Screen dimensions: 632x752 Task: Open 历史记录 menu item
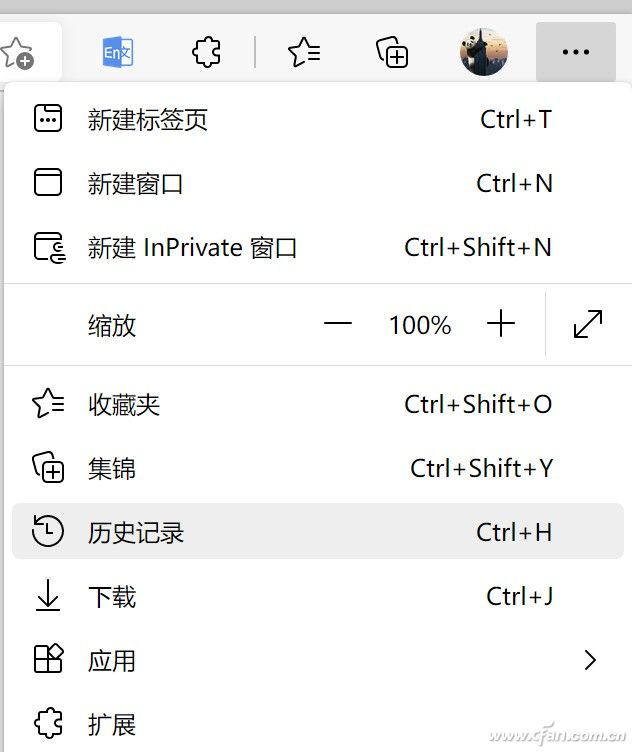[136, 532]
